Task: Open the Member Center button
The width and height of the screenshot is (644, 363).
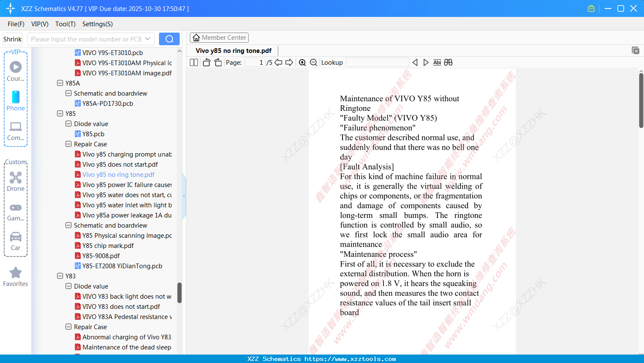Action: [x=219, y=38]
